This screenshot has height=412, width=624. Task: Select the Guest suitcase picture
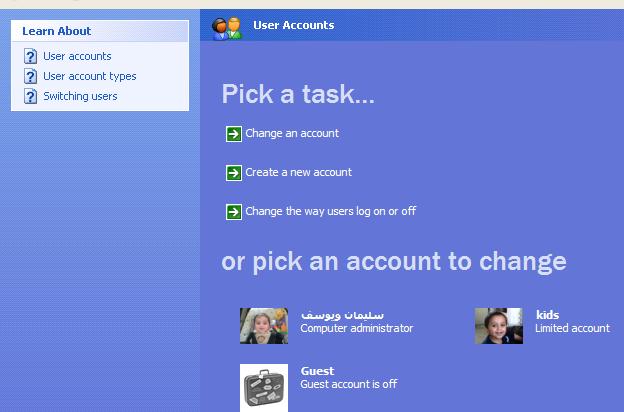point(264,388)
